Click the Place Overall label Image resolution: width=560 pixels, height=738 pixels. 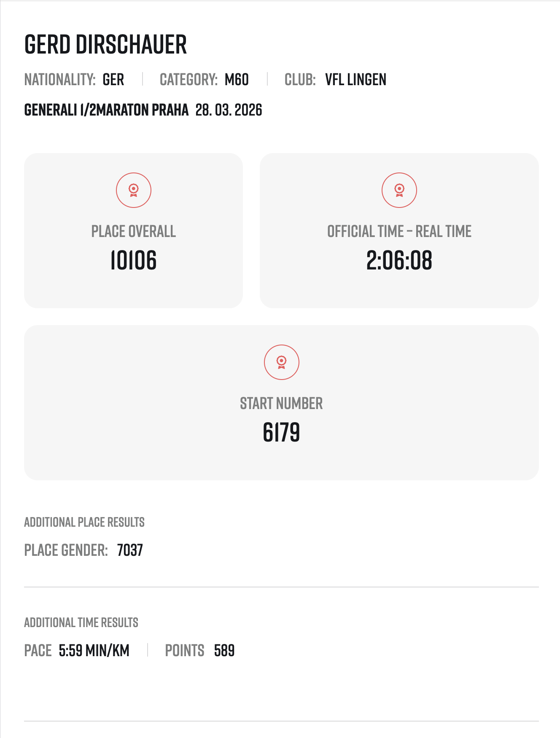(x=133, y=232)
